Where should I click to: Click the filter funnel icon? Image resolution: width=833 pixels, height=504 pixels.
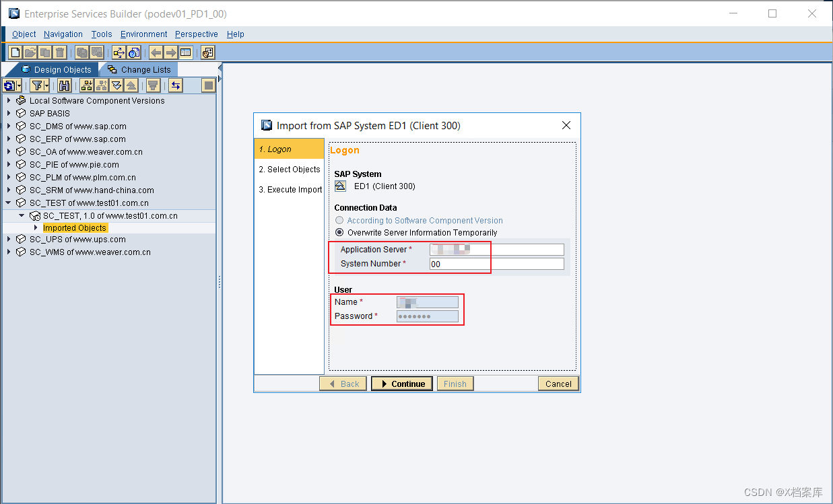[38, 85]
